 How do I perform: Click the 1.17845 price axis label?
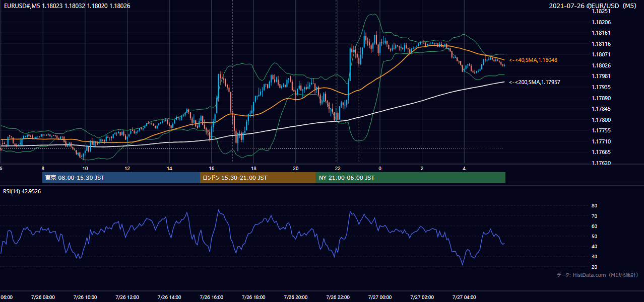pos(601,109)
